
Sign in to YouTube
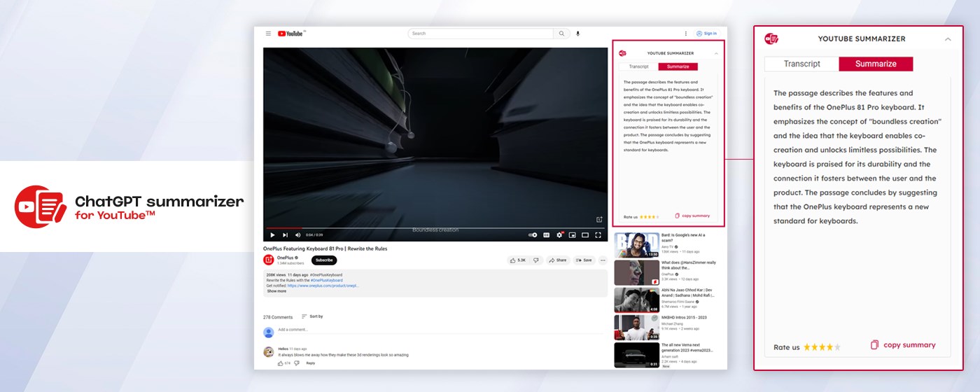(x=706, y=34)
